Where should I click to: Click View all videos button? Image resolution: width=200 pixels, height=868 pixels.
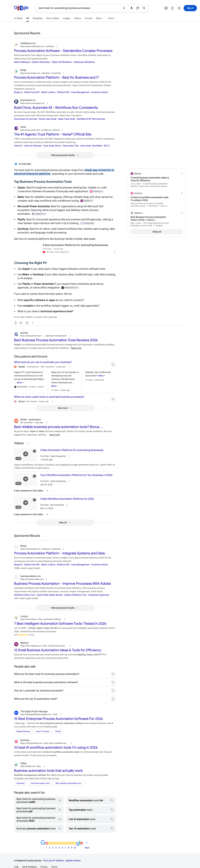point(65,523)
